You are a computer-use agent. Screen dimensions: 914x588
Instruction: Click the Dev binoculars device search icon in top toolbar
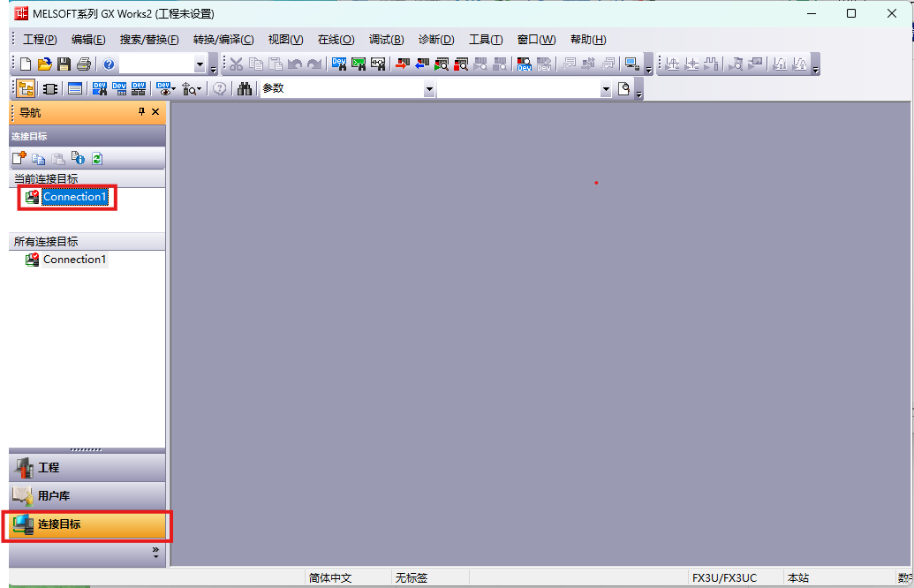point(339,64)
